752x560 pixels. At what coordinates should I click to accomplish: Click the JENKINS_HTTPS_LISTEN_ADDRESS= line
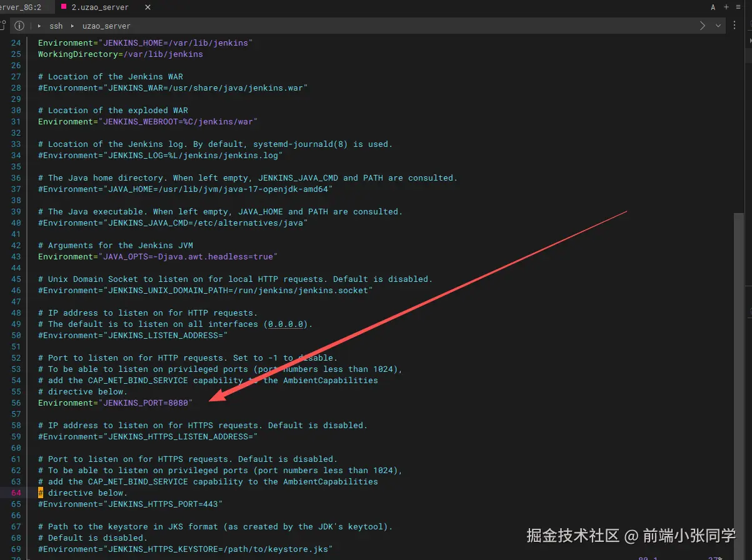[x=148, y=436]
